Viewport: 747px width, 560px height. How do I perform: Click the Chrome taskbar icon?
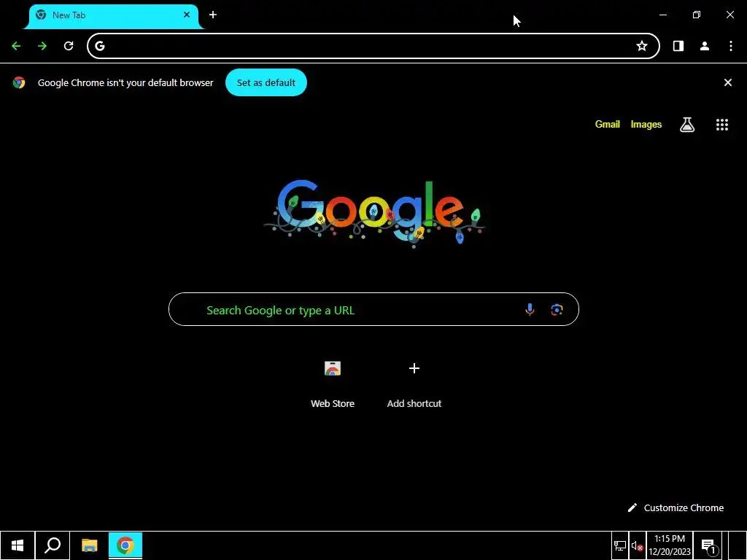pos(125,545)
